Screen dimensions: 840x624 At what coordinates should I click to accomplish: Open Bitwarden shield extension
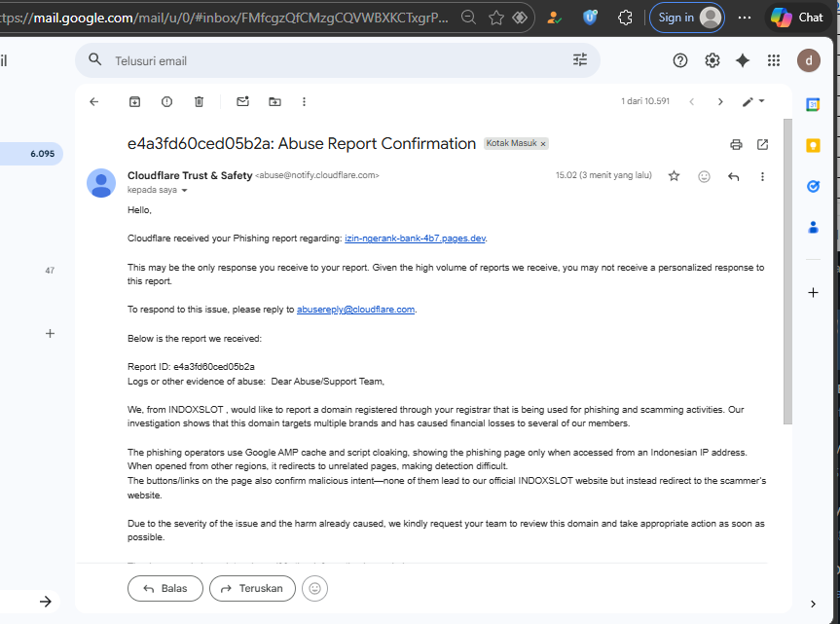(590, 18)
